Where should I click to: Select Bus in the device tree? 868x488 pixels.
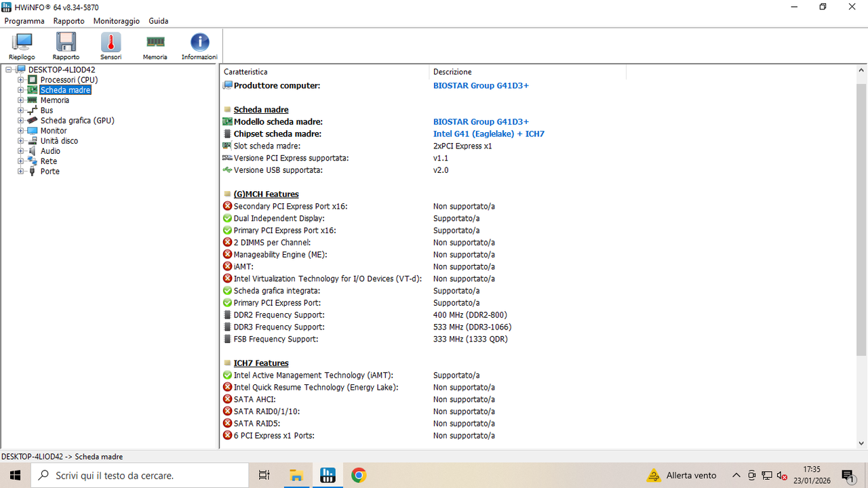tap(46, 110)
